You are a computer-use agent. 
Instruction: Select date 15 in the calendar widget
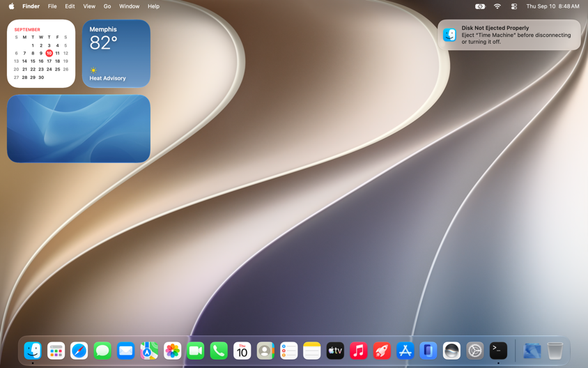(33, 61)
